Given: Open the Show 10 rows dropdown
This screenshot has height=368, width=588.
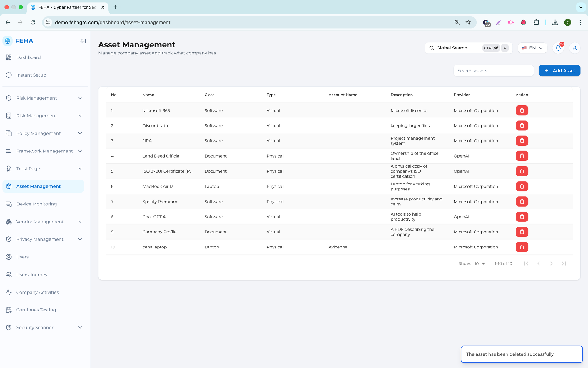Looking at the screenshot, I should [480, 263].
